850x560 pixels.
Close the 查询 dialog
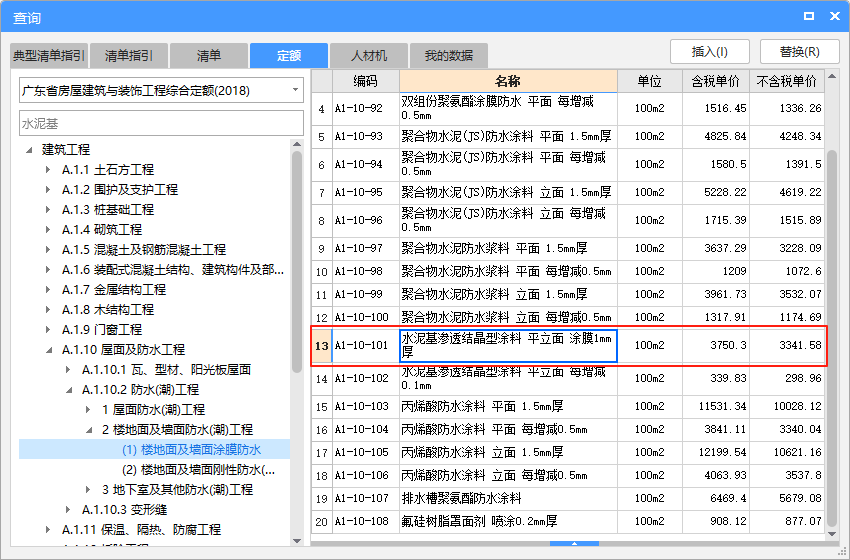click(x=835, y=16)
